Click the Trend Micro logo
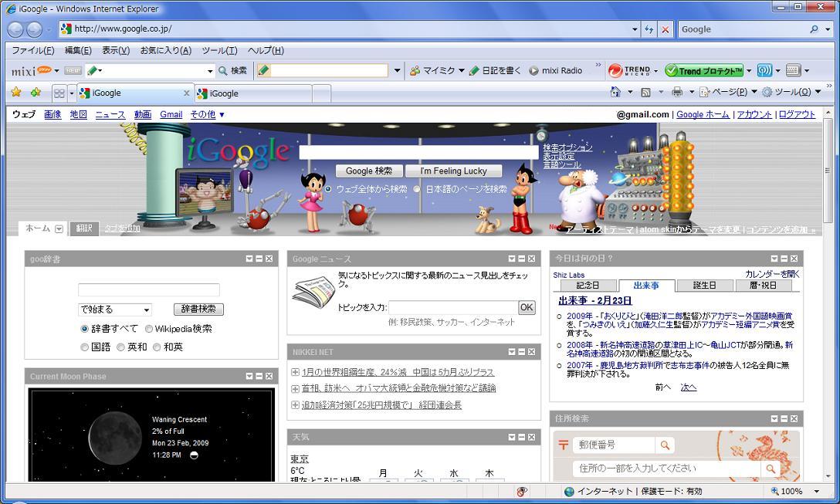This screenshot has width=840, height=504. 629,70
